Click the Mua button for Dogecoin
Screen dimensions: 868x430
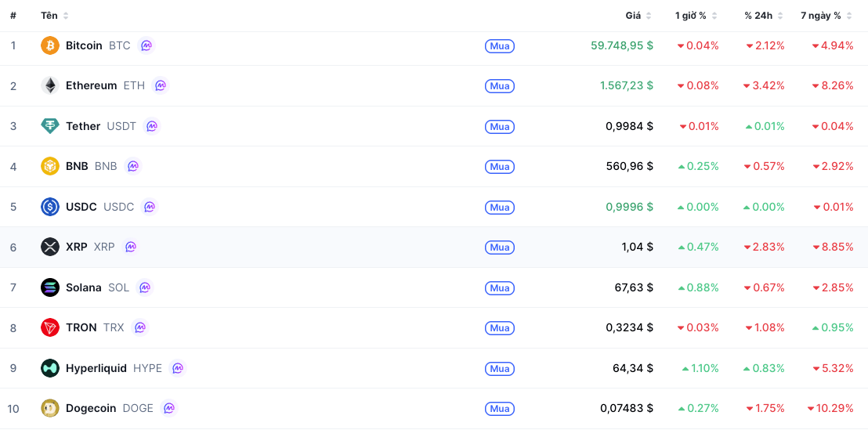point(500,409)
